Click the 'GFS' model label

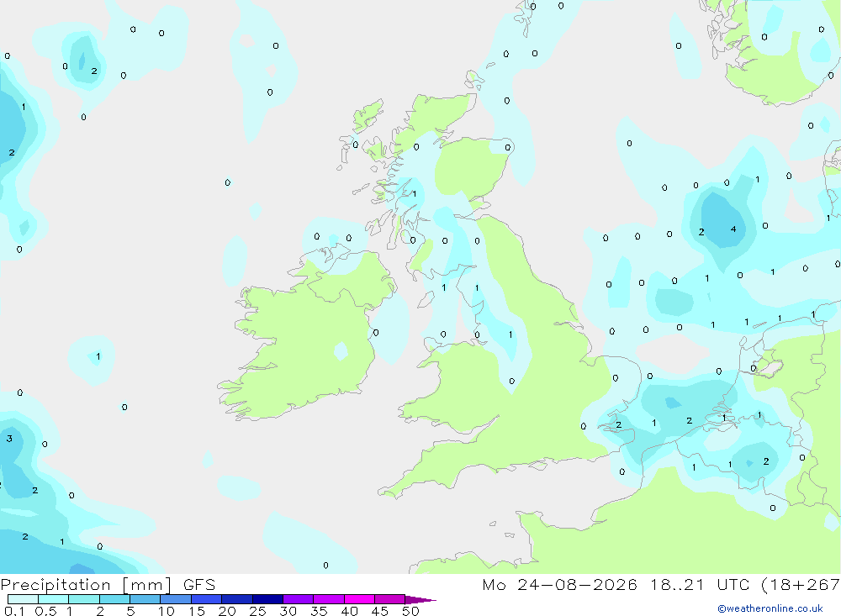(199, 584)
